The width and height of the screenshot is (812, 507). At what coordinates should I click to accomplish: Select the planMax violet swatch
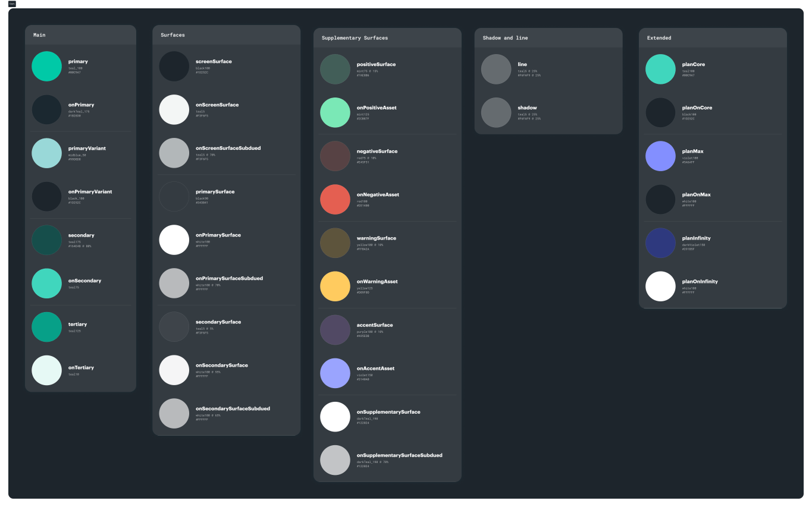660,156
